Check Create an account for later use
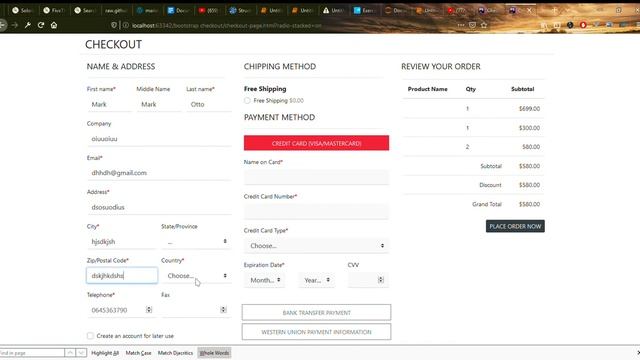 (90, 336)
